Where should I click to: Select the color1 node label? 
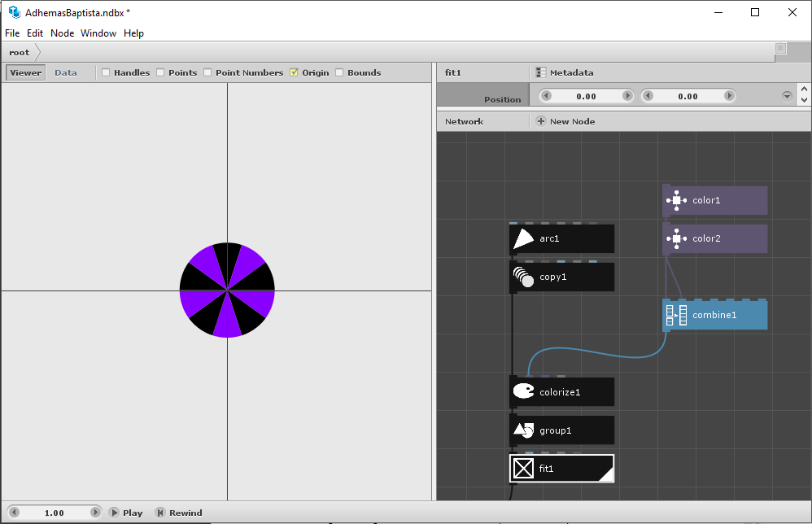point(706,200)
